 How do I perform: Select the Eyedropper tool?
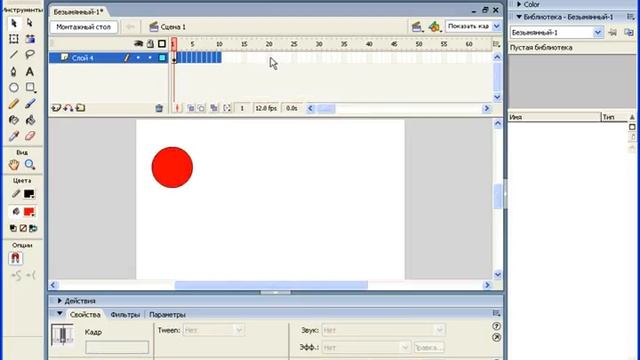coord(13,136)
